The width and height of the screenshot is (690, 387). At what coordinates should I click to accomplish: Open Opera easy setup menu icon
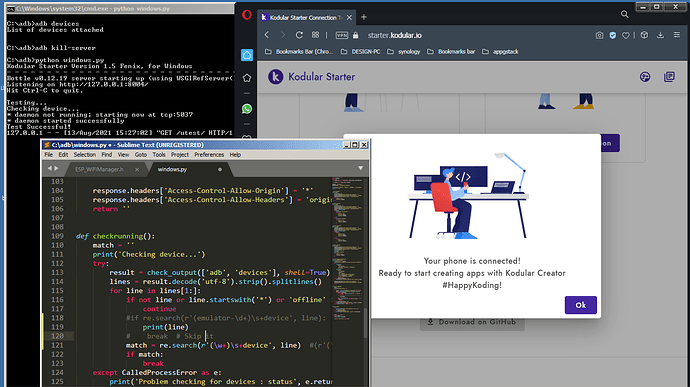(x=677, y=35)
